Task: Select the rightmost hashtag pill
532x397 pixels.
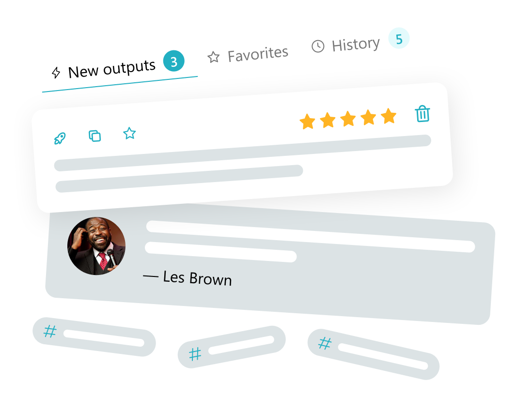Action: pos(374,354)
